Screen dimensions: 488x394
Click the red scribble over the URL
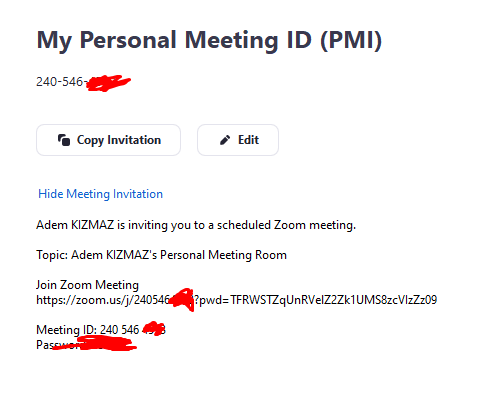pos(182,300)
